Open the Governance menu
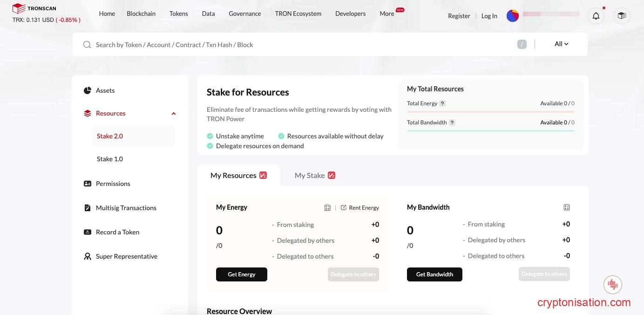644x315 pixels. click(x=244, y=14)
